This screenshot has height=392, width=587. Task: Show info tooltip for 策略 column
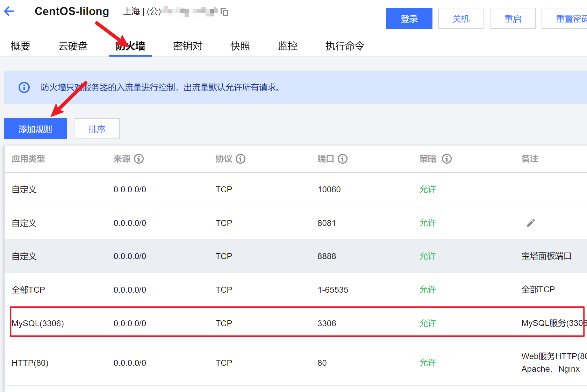447,159
